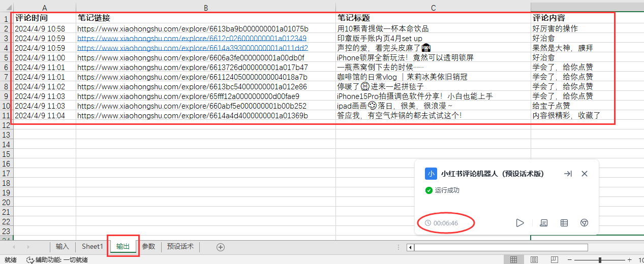Click the blue 小 app icon
The image size is (644, 264).
431,174
